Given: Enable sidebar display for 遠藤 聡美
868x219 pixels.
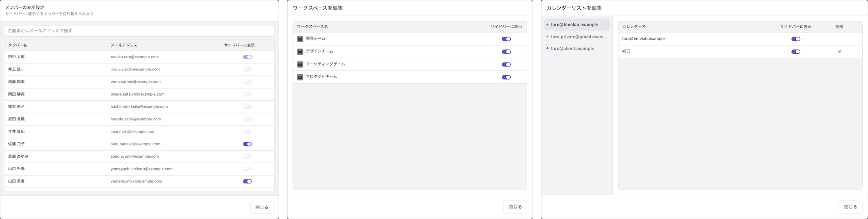Looking at the screenshot, I should click(x=247, y=82).
